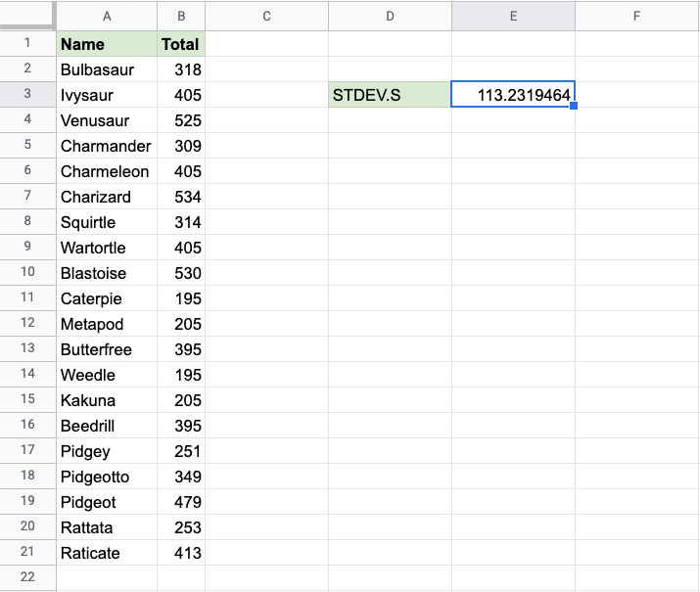Select column F header
Viewport: 700px width, 592px height.
[636, 16]
